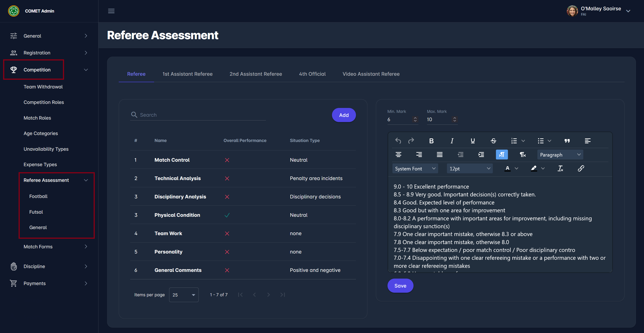The width and height of the screenshot is (644, 333).
Task: Toggle left-to-right text direction
Action: [502, 155]
